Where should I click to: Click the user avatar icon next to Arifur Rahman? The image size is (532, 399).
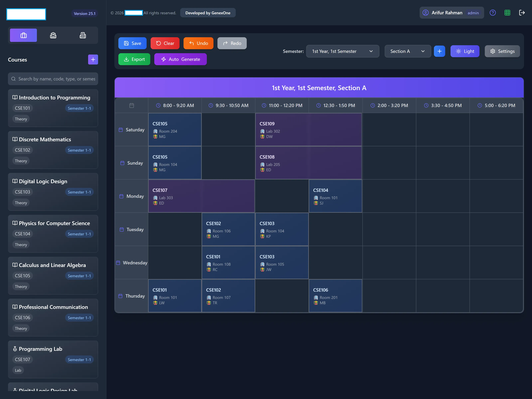425,13
